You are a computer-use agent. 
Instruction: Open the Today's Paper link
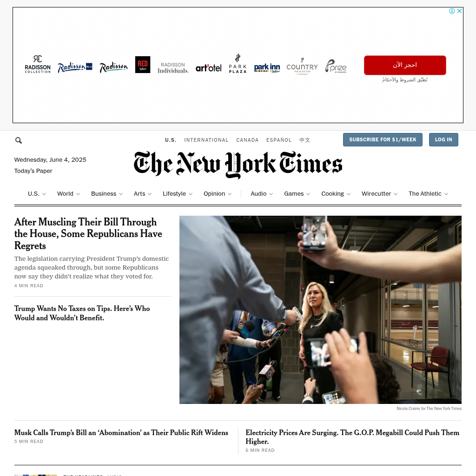(33, 171)
